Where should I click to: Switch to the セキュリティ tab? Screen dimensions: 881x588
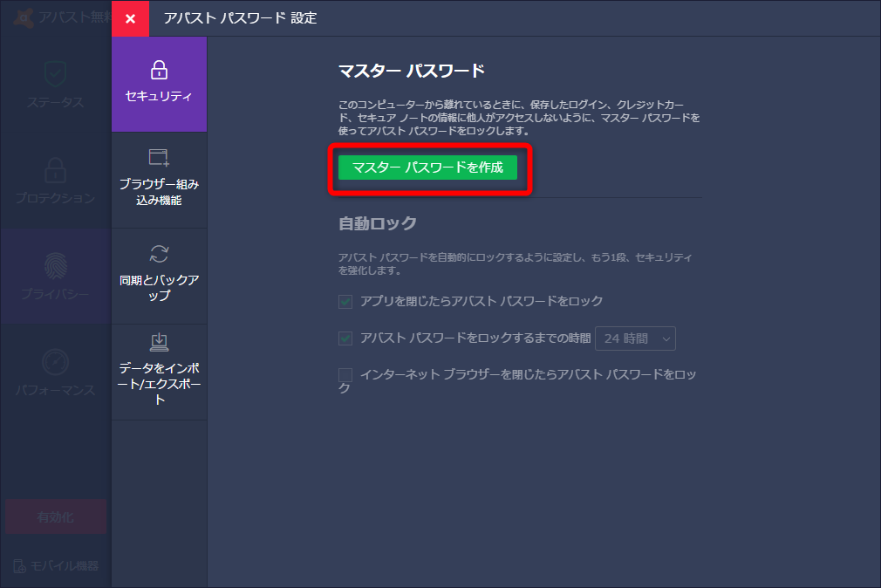pyautogui.click(x=159, y=84)
